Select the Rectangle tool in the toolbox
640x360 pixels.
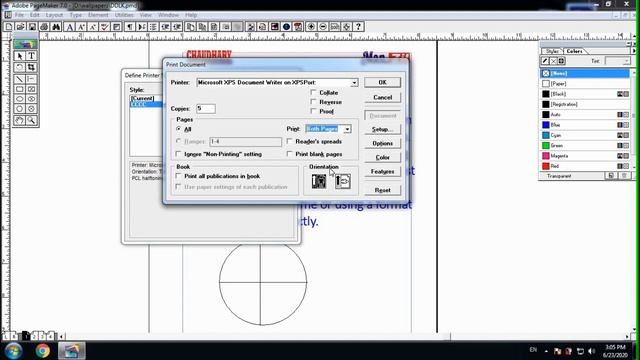point(20,89)
